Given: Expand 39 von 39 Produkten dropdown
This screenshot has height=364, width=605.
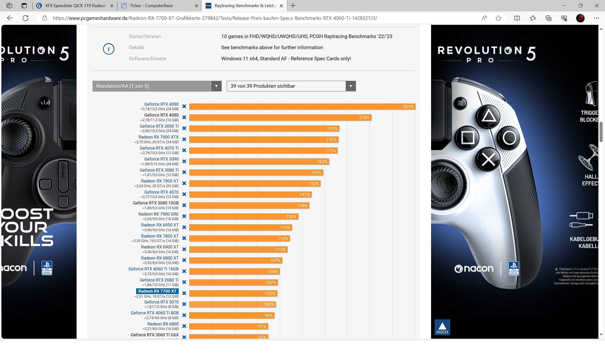Looking at the screenshot, I should [x=291, y=86].
